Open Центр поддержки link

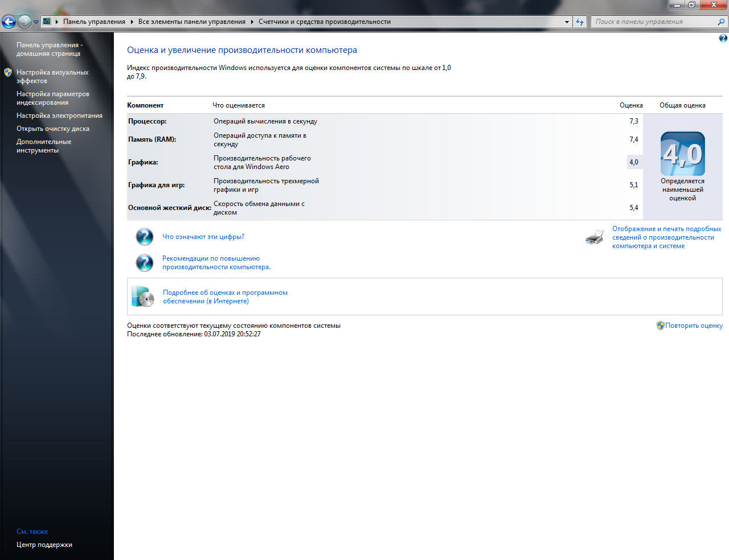pos(44,545)
